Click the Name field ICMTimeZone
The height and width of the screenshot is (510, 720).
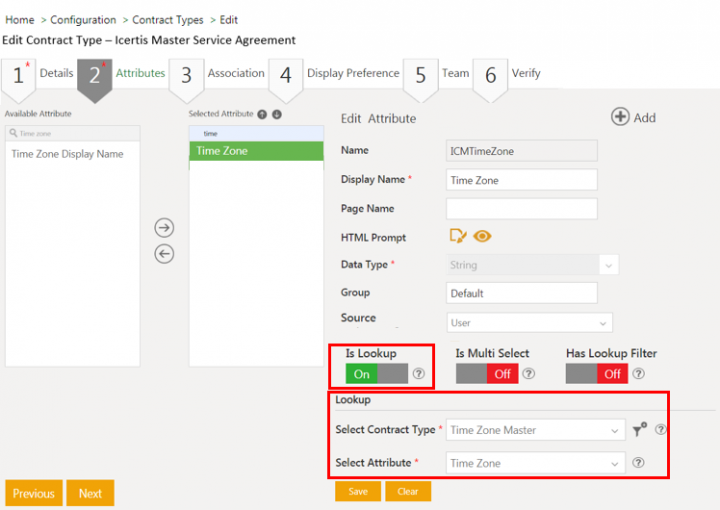522,151
